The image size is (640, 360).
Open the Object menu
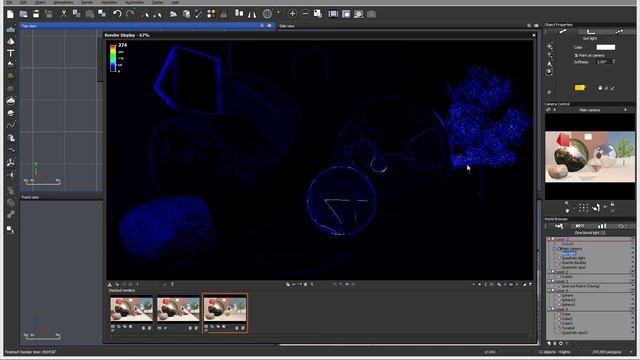click(x=40, y=2)
